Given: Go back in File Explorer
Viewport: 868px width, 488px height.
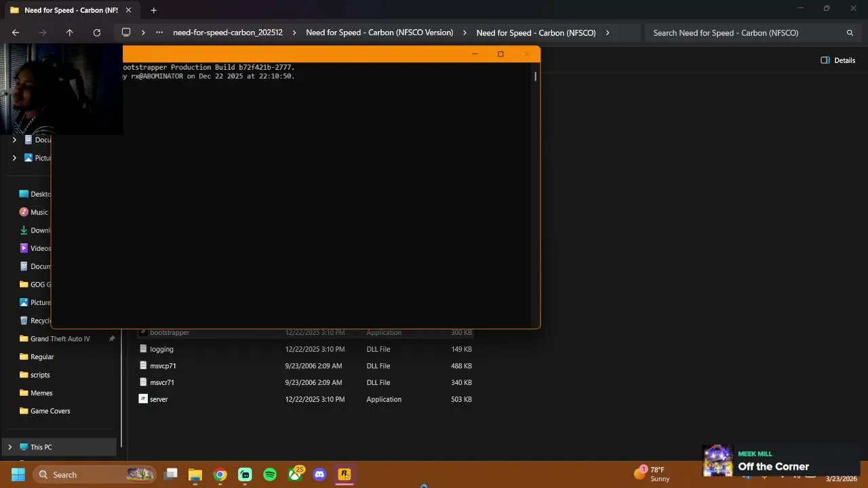Looking at the screenshot, I should coord(16,33).
